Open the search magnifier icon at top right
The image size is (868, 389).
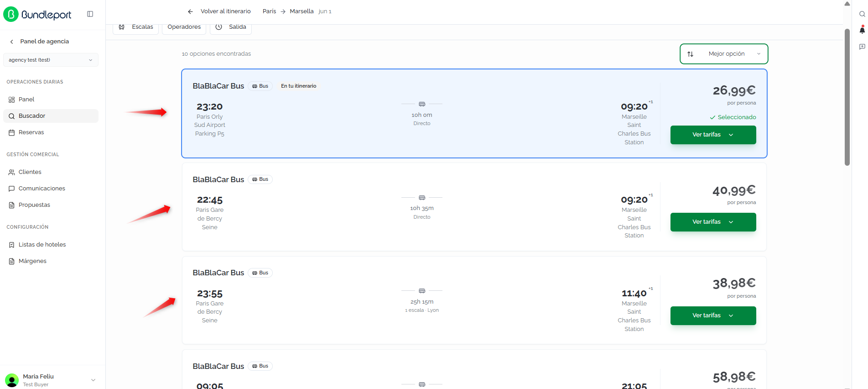pos(862,14)
